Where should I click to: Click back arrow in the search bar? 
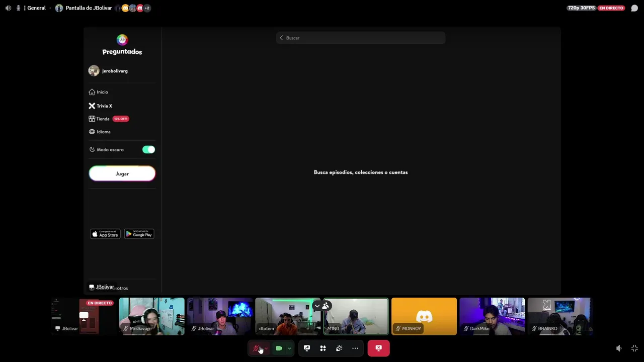click(281, 38)
